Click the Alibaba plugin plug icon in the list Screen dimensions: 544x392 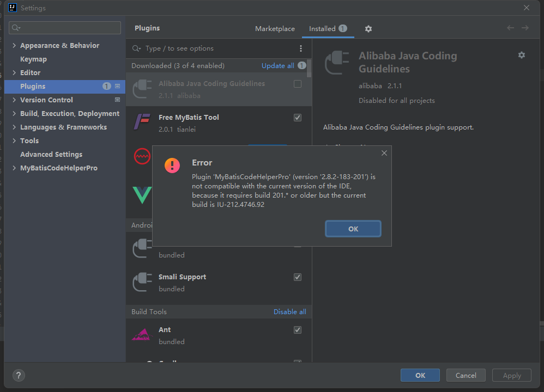[142, 89]
